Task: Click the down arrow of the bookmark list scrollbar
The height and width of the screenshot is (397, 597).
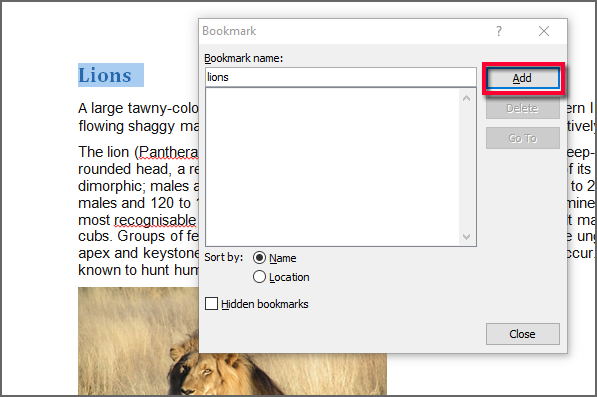Action: (466, 237)
